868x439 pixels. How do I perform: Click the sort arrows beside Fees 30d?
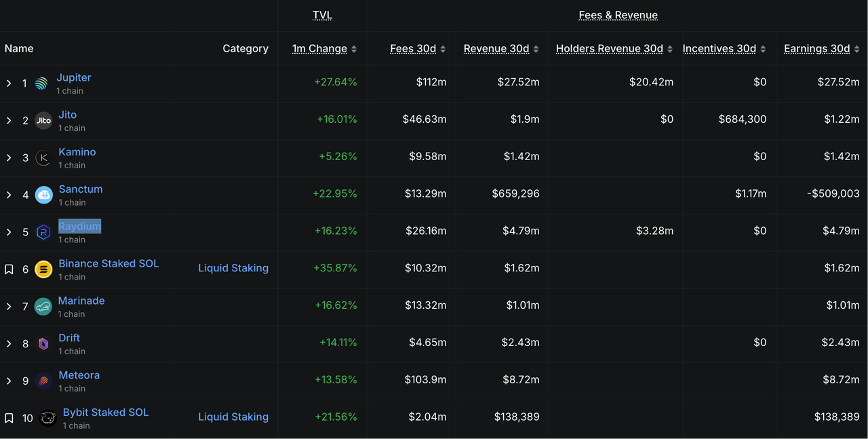click(443, 49)
